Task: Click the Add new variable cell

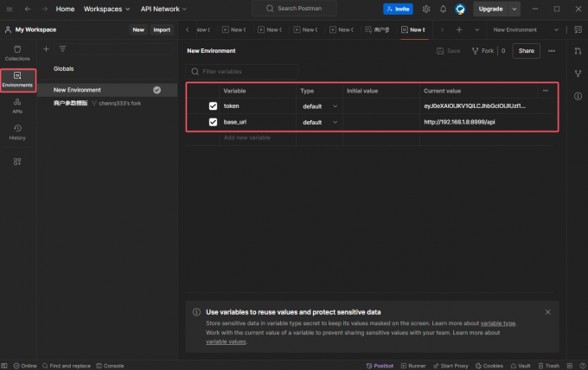Action: click(258, 137)
